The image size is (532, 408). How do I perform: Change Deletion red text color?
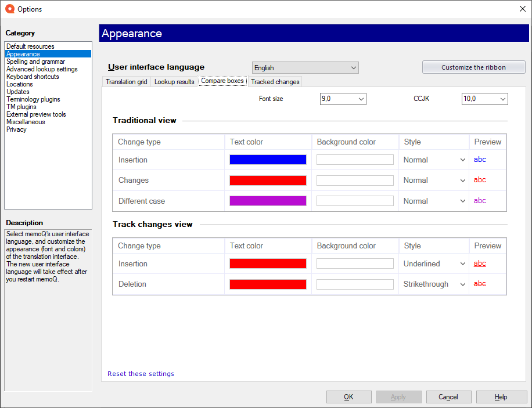[268, 284]
